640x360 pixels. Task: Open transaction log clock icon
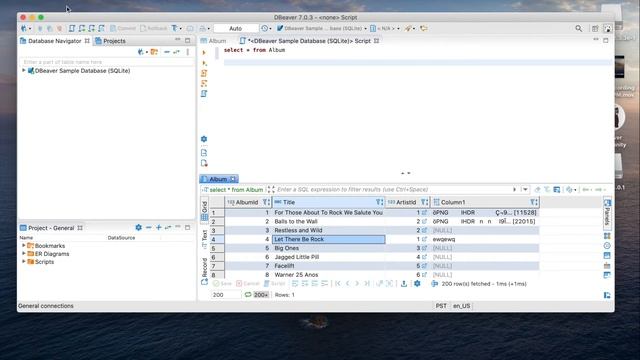265,28
